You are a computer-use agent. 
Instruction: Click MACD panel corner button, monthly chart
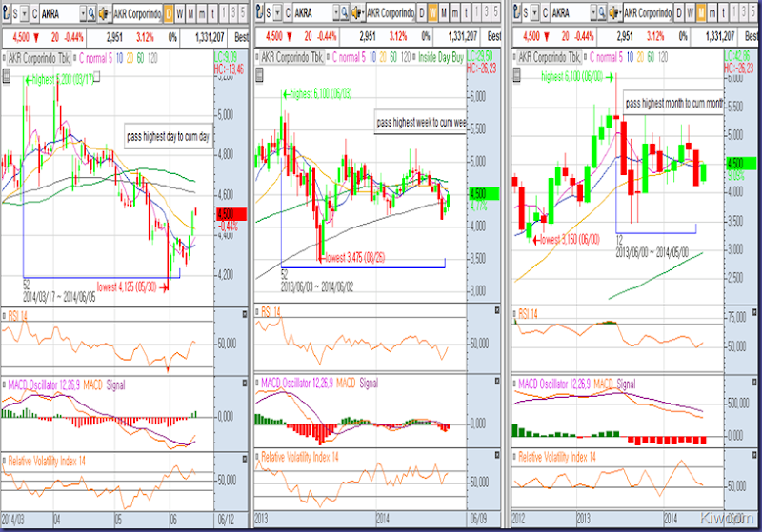754,382
